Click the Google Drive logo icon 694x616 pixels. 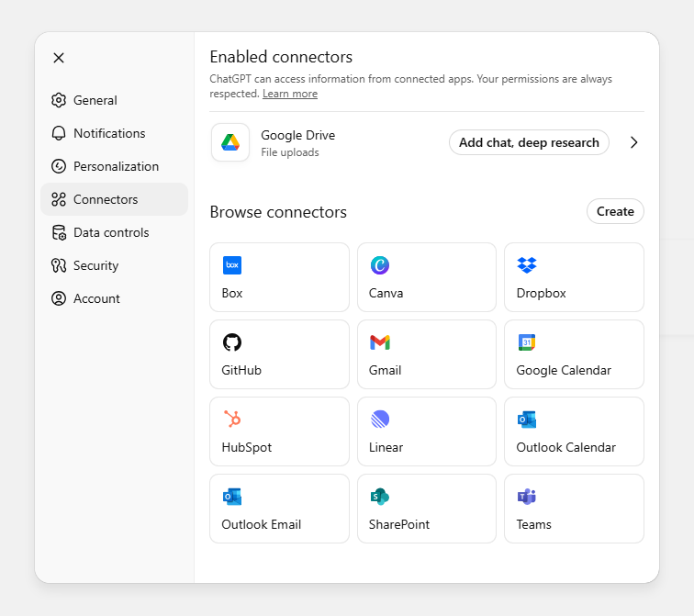[x=230, y=142]
